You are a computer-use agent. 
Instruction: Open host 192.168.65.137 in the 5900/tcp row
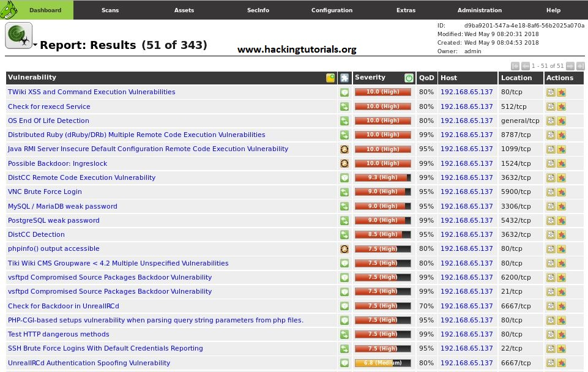click(466, 192)
